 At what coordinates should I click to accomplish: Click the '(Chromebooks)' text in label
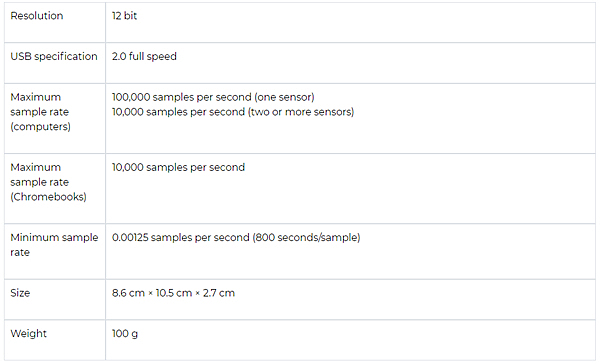pos(49,197)
